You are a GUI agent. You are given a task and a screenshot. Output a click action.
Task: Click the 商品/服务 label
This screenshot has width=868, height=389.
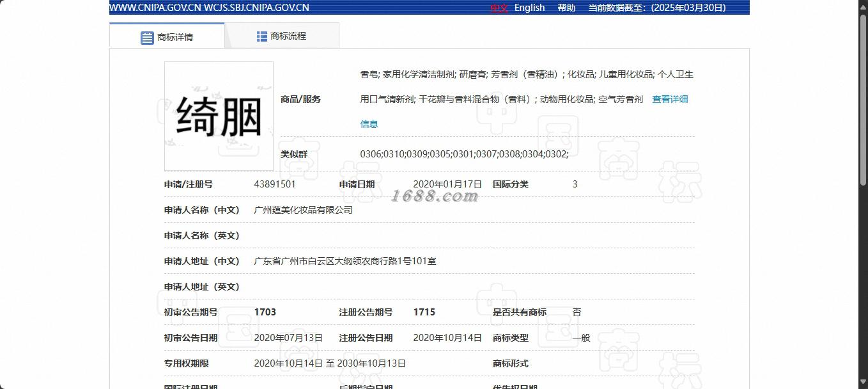[300, 99]
